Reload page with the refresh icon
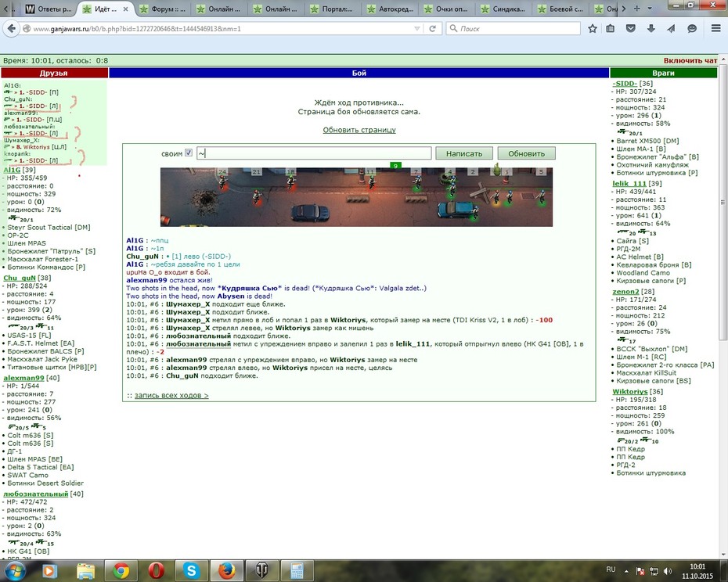 click(432, 29)
